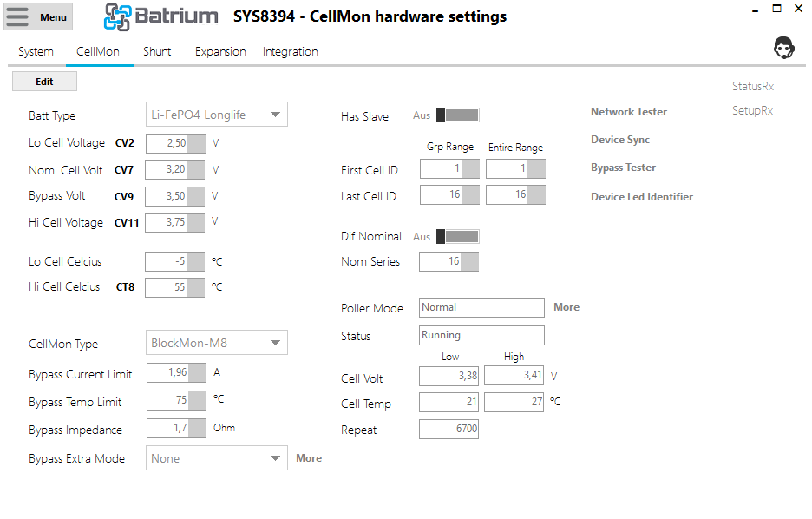Screen dimensions: 812x519
Task: Click First Cell ID Grp Range field
Action: (x=449, y=169)
